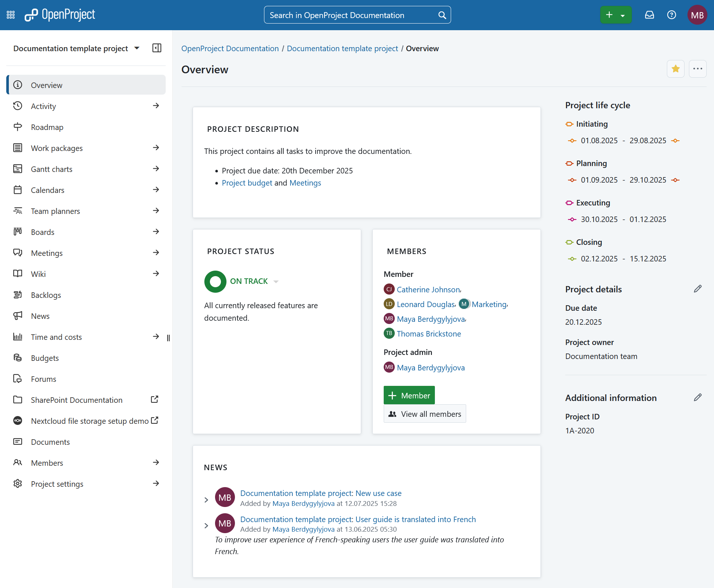Open the Meetings link in project description
The height and width of the screenshot is (588, 714).
[305, 183]
